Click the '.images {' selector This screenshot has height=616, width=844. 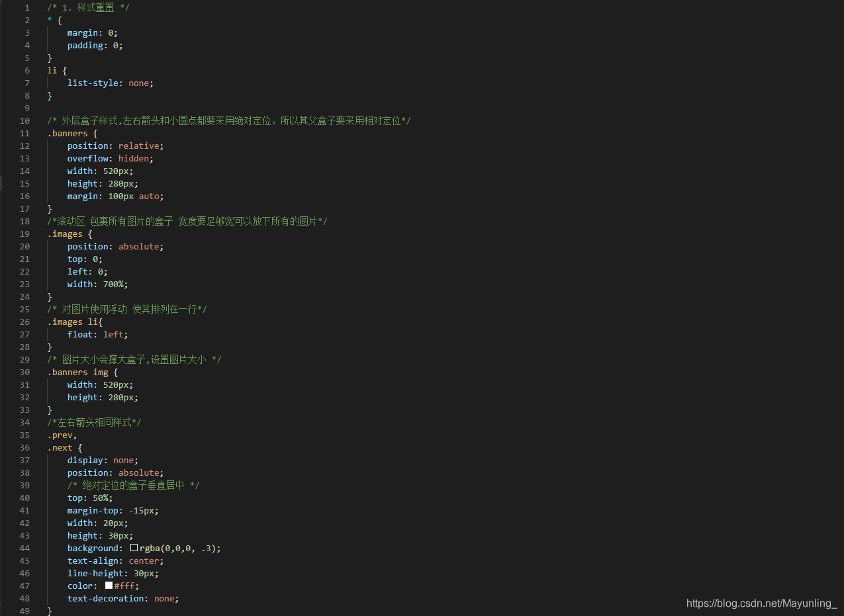[70, 234]
